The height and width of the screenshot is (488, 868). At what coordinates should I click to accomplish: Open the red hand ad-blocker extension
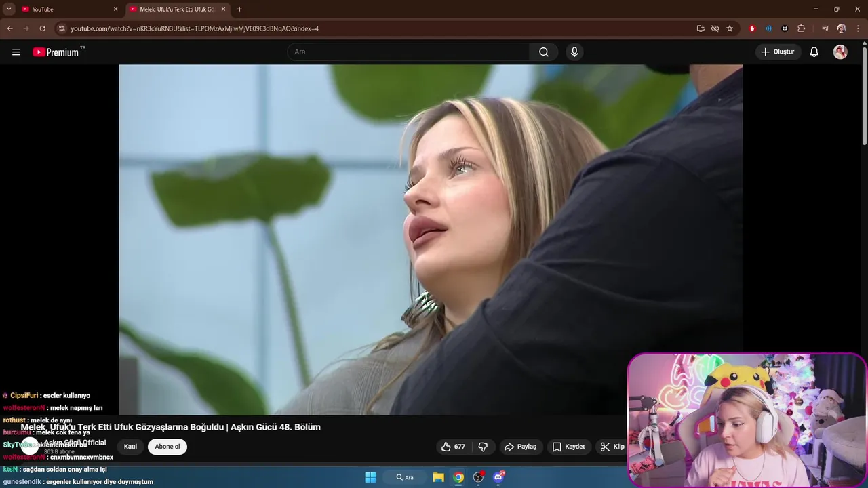point(752,28)
